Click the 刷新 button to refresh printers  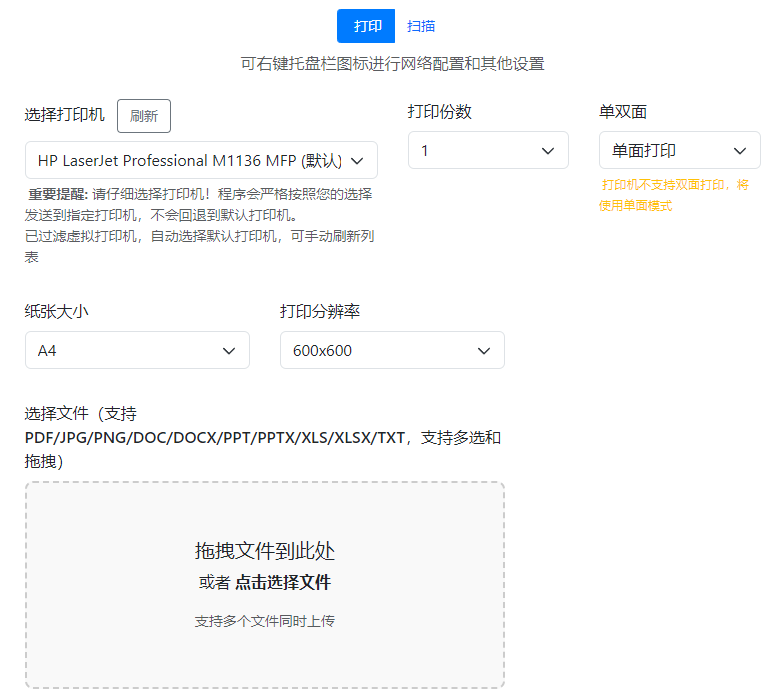click(x=144, y=116)
